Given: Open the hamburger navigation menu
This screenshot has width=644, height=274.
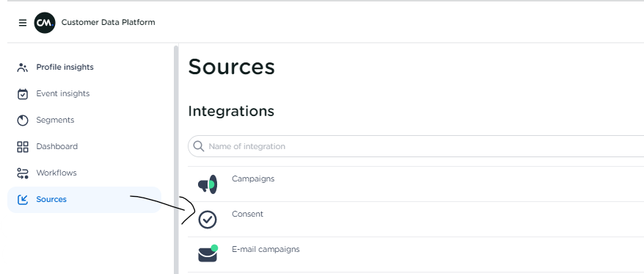Looking at the screenshot, I should point(23,23).
